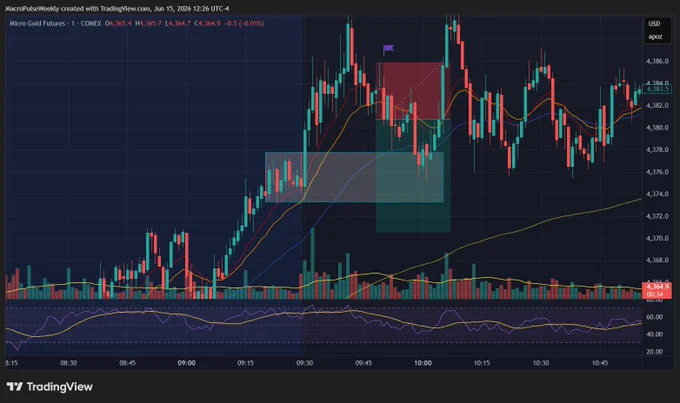Click the open value O4,365.4

coord(118,23)
